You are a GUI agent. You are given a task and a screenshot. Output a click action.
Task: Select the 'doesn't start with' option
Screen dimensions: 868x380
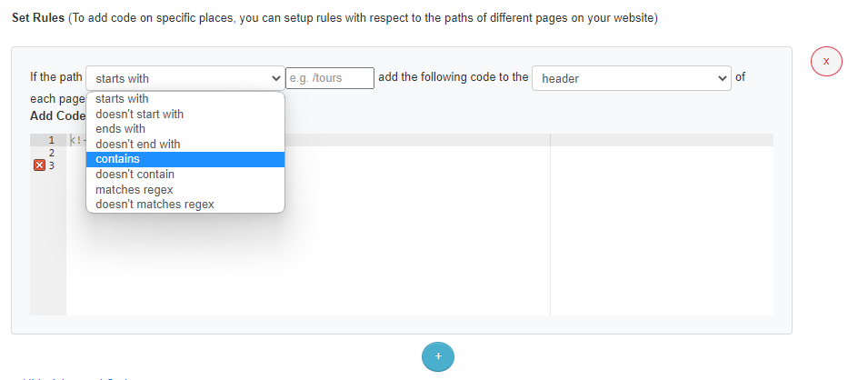pos(139,115)
